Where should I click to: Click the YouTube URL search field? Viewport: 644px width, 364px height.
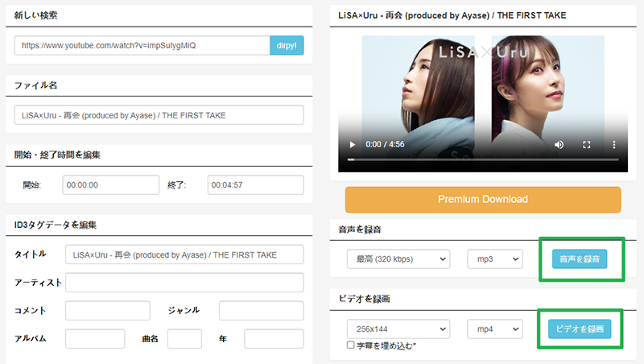point(142,45)
